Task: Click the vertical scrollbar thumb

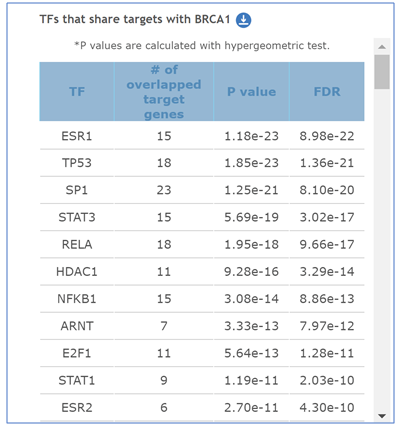Action: coord(382,72)
